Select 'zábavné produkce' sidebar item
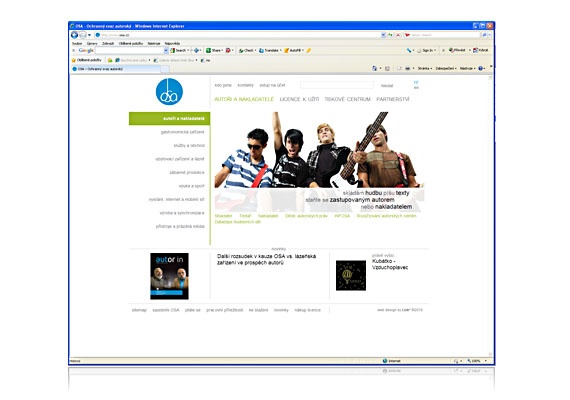This screenshot has height=400, width=570. 187,172
